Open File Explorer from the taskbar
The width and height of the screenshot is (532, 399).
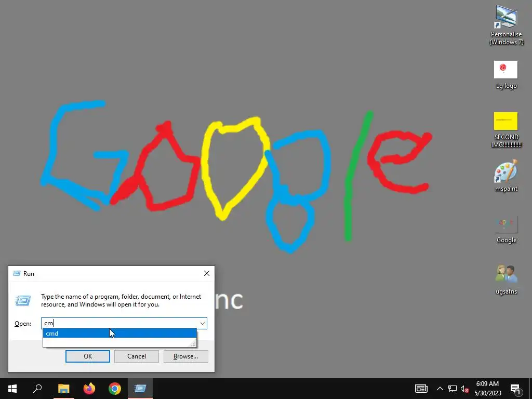[x=63, y=389]
